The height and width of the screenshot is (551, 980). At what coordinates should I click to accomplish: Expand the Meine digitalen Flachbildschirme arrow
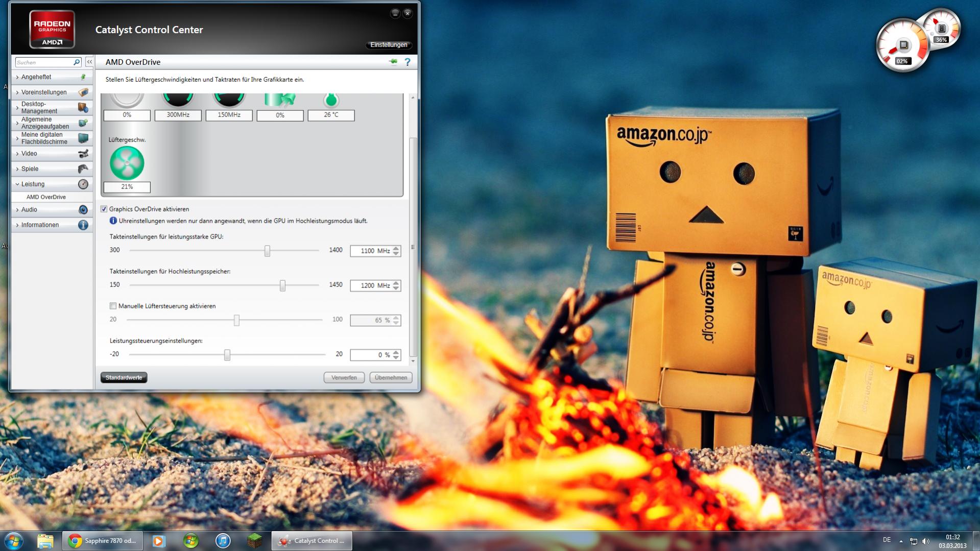[17, 138]
